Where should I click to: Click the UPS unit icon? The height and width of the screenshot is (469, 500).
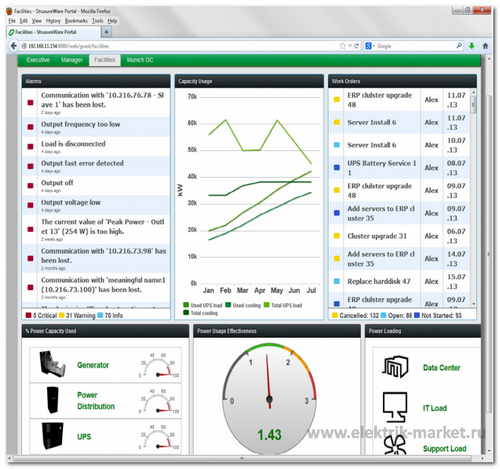(x=53, y=436)
